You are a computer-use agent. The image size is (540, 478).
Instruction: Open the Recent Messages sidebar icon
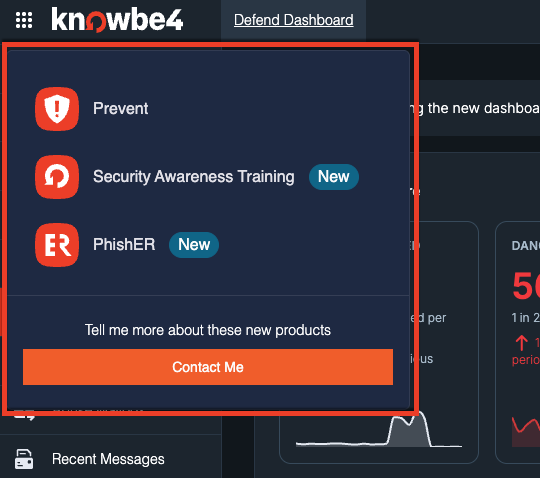pyautogui.click(x=24, y=459)
